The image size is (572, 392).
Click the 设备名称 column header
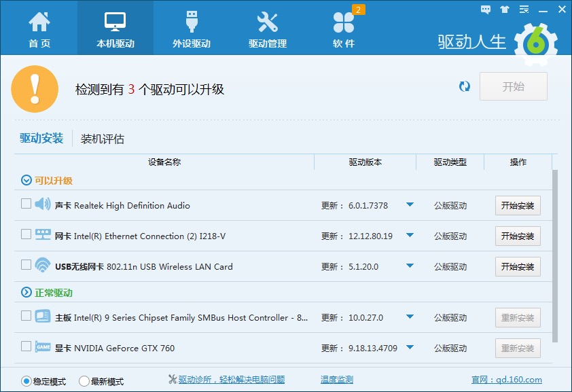pos(164,162)
